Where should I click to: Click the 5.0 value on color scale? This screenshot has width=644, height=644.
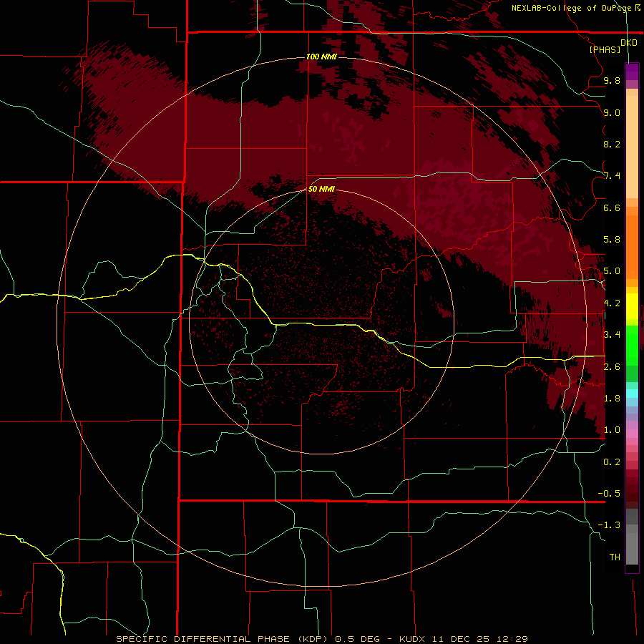point(612,271)
